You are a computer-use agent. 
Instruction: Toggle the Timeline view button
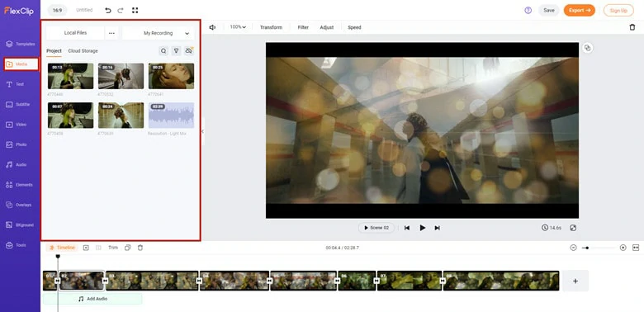[x=62, y=248]
